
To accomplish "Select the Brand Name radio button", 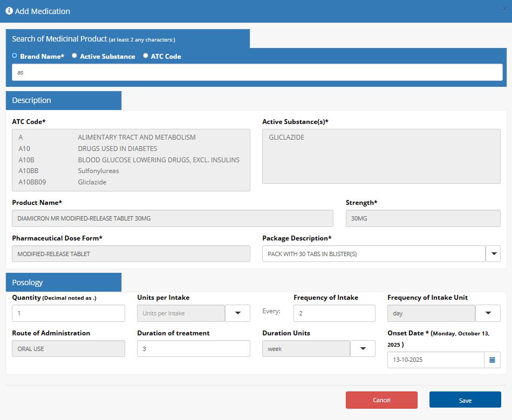I will tap(15, 56).
